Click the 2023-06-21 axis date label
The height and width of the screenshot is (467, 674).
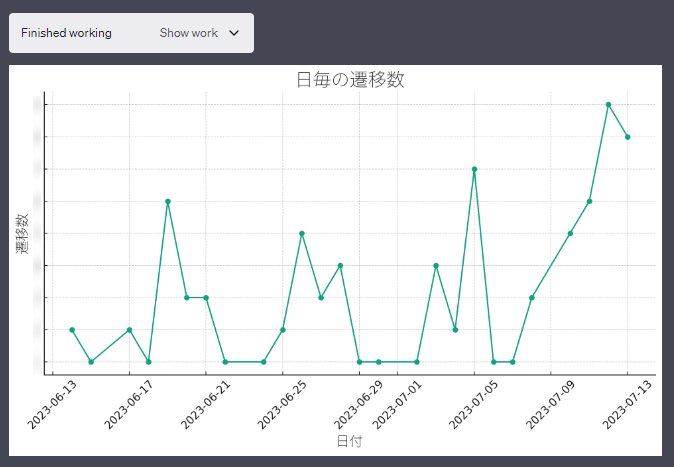205,405
